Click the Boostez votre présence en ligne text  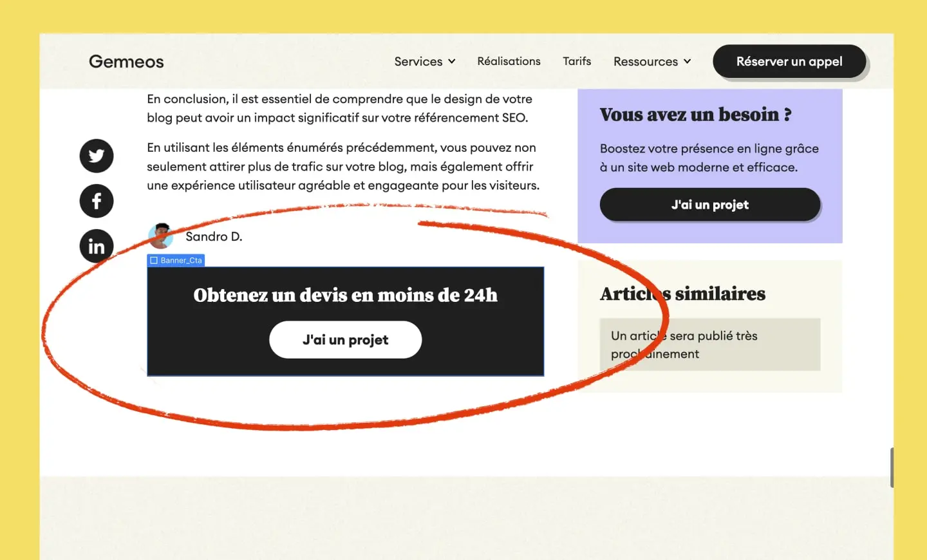click(x=709, y=158)
